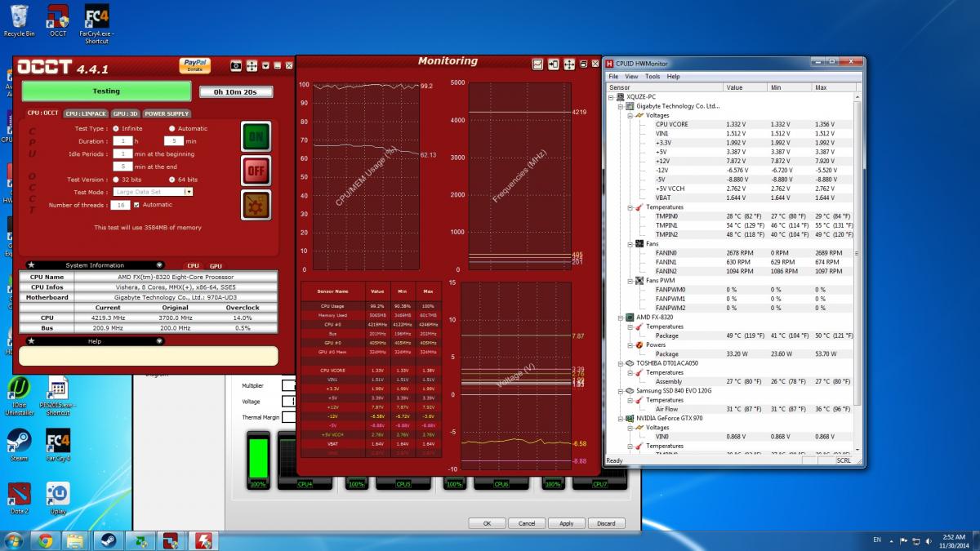Click the chart icon in the Monitoring header

(538, 64)
